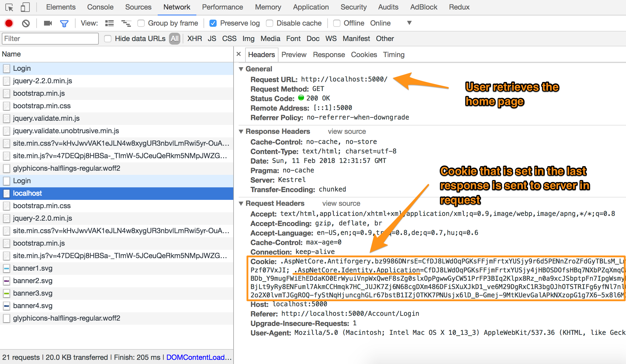Switch to large request rows view icon

[x=109, y=23]
